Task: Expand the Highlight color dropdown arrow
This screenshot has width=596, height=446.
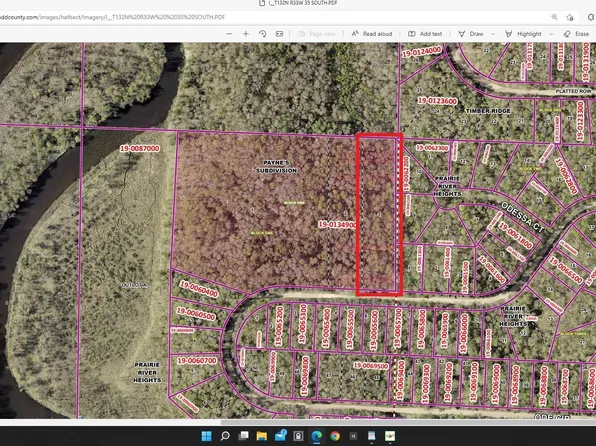Action: click(551, 34)
